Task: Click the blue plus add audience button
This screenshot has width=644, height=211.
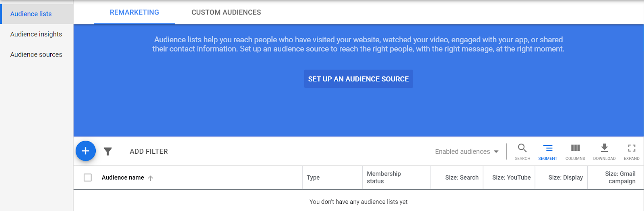Action: [86, 151]
